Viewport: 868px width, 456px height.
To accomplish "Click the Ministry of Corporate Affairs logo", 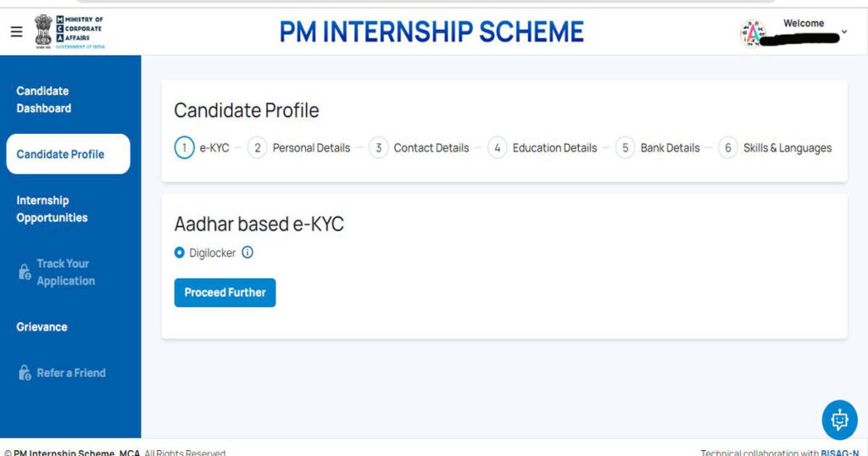I will pos(70,32).
